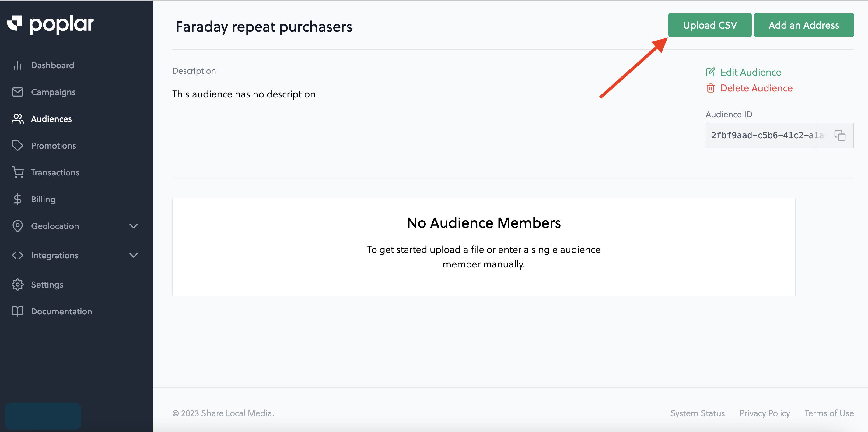868x432 pixels.
Task: Go to Campaigns in the sidebar
Action: (53, 92)
